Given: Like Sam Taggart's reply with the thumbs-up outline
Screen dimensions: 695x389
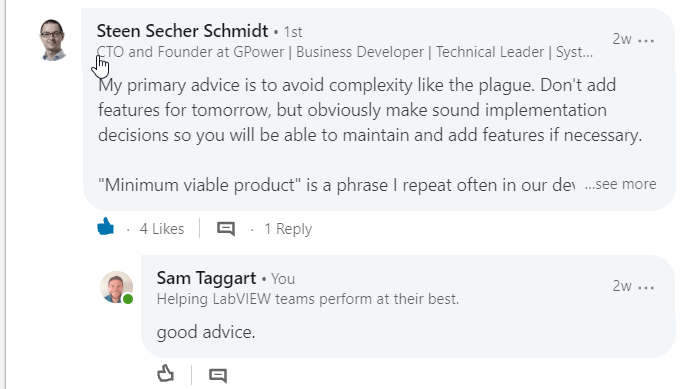Looking at the screenshot, I should pos(165,373).
